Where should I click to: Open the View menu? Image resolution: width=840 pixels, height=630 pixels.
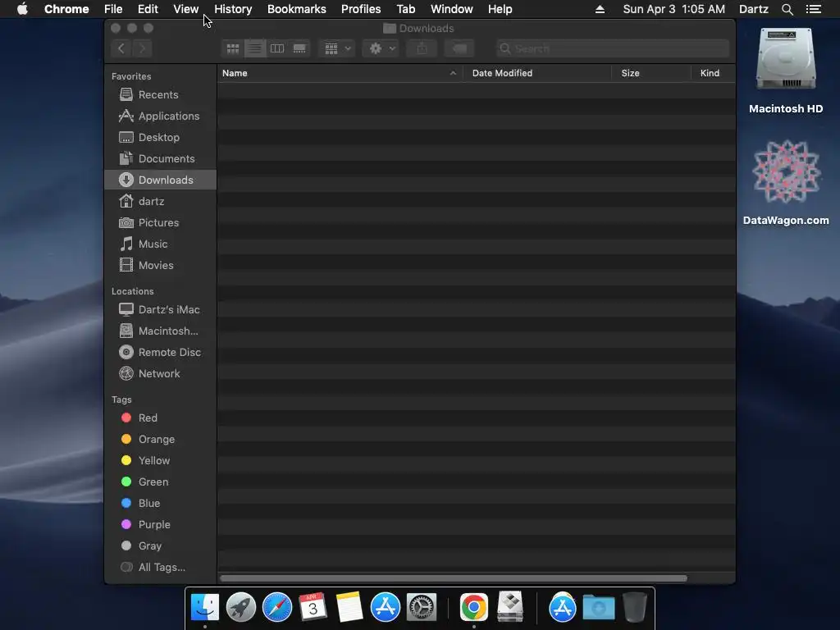186,9
